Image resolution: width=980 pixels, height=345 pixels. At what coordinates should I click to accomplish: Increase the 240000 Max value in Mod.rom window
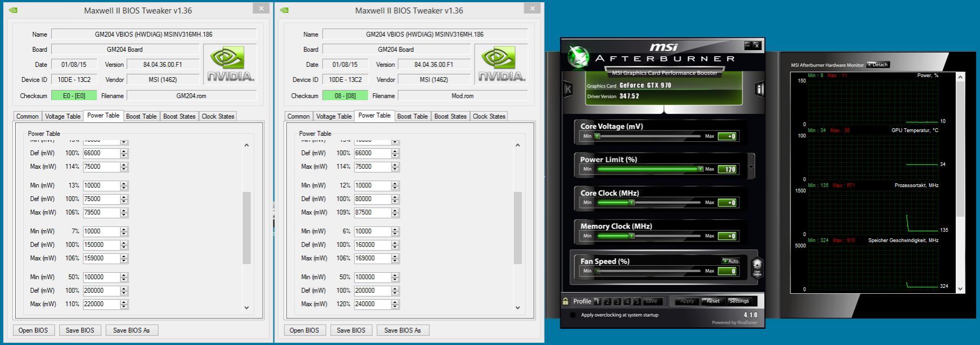(x=395, y=302)
